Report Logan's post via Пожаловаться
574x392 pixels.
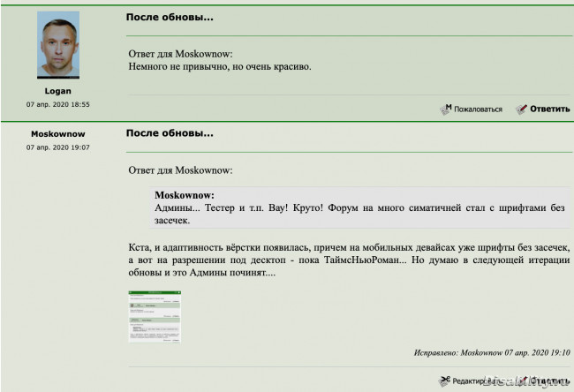click(x=478, y=109)
